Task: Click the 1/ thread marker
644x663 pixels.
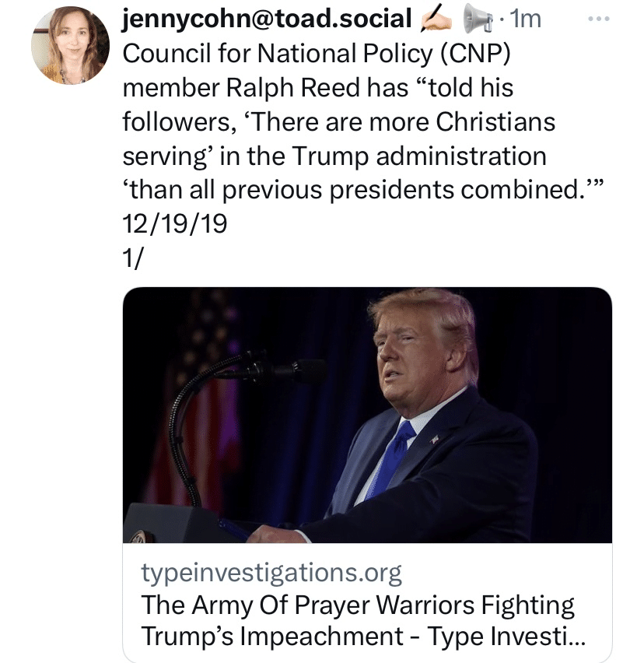Action: (133, 258)
